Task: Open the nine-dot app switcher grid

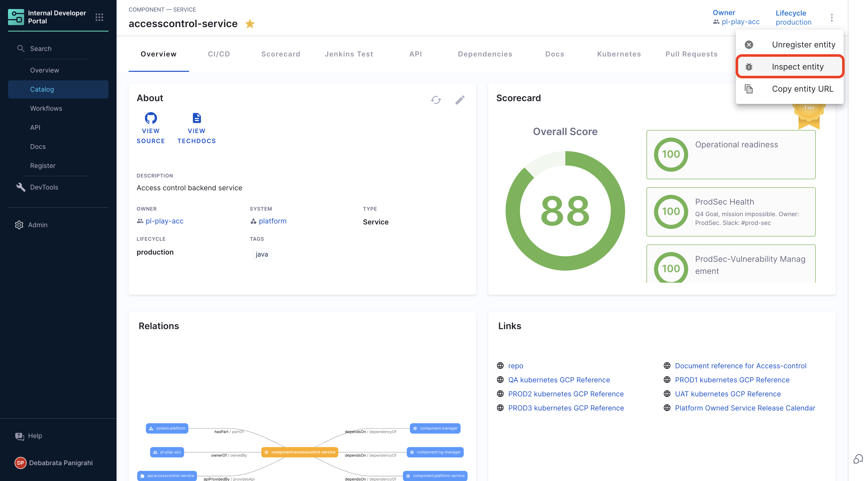Action: tap(99, 17)
